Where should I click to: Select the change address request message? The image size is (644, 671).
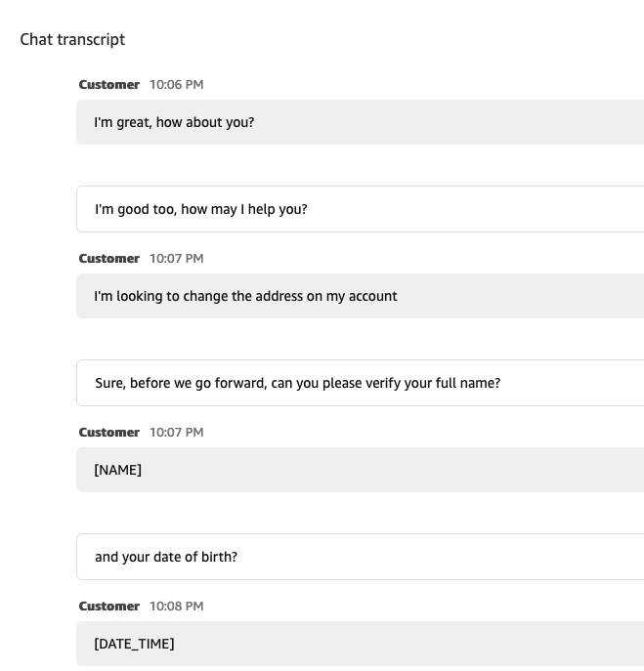(360, 296)
